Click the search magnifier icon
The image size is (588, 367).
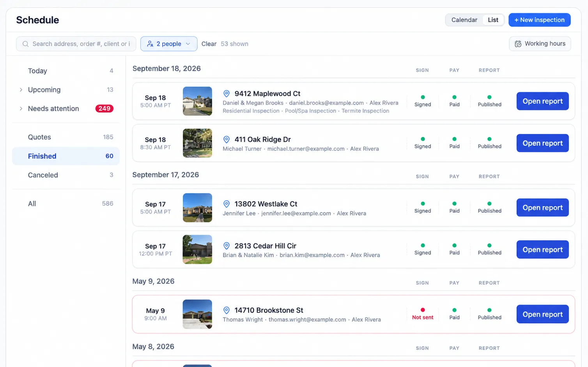point(25,44)
